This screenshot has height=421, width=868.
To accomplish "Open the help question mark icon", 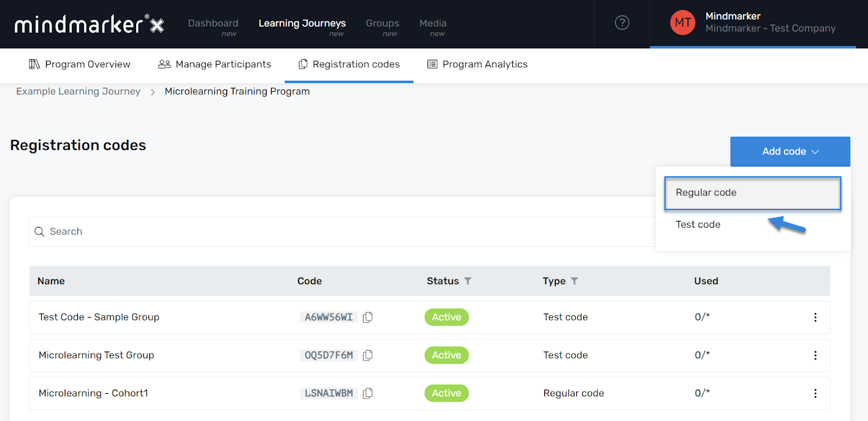I will point(622,23).
